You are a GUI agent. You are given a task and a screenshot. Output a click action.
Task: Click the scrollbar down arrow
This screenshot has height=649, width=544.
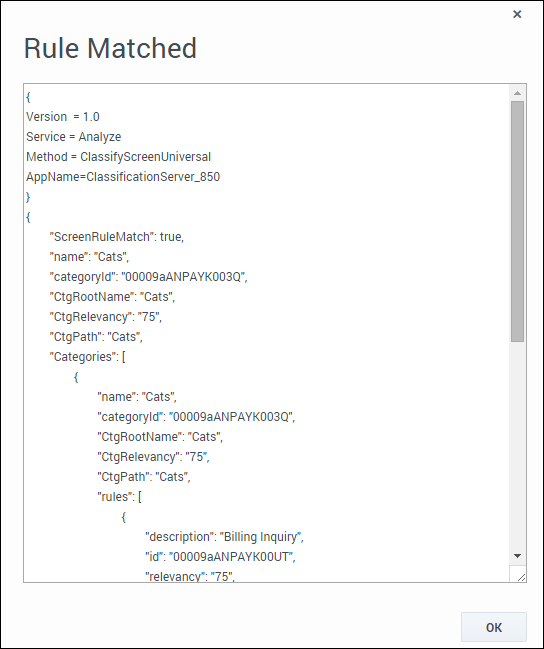tap(518, 556)
